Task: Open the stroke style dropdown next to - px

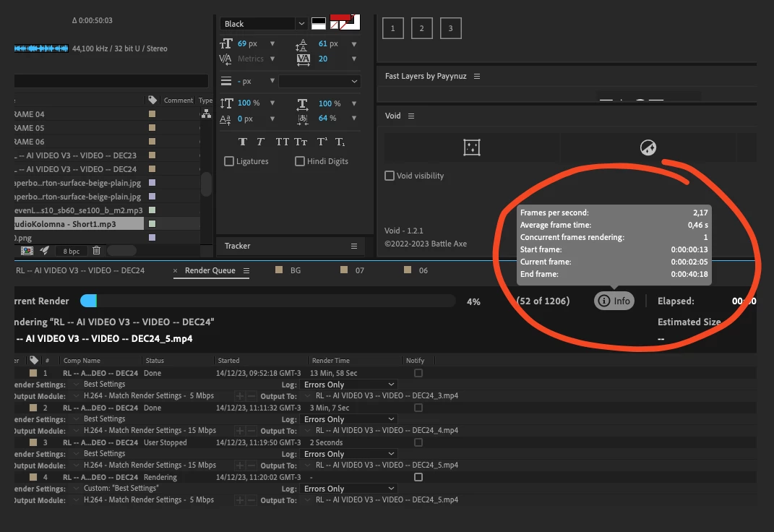Action: [x=319, y=81]
